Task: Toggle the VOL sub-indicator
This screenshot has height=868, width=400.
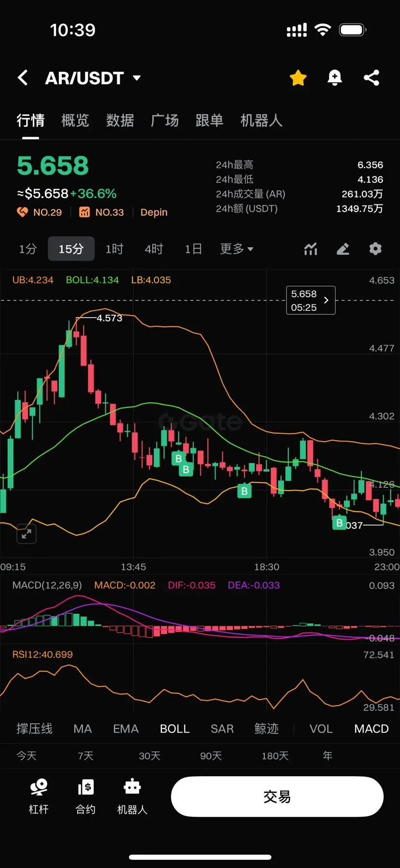Action: pyautogui.click(x=321, y=729)
